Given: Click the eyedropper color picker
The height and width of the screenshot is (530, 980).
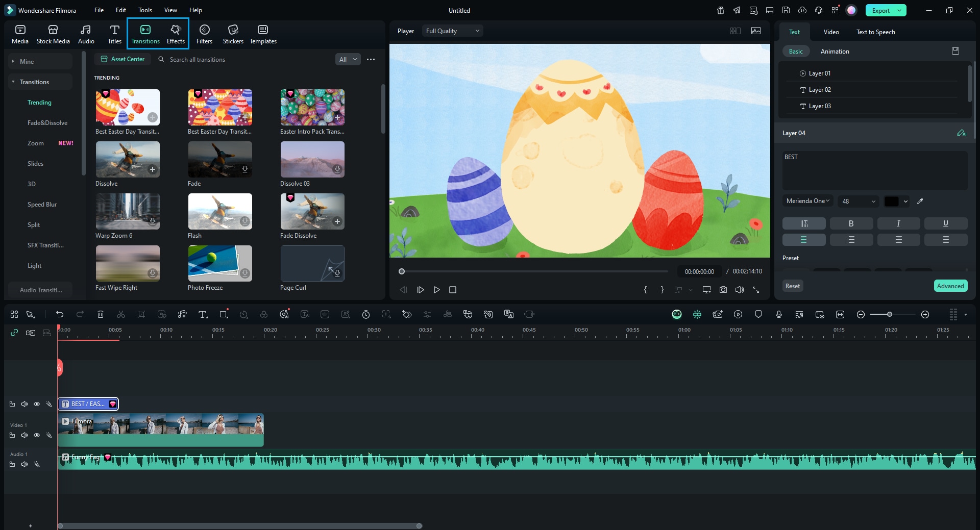Looking at the screenshot, I should [920, 201].
